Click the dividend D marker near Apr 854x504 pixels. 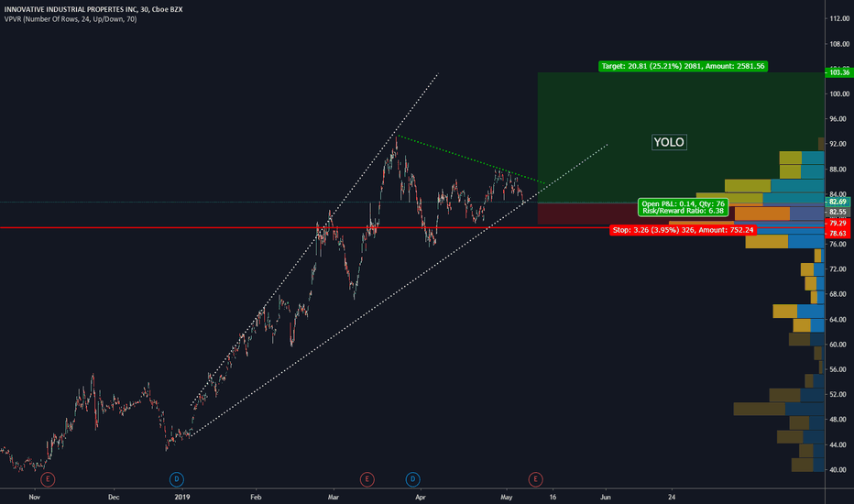413,479
